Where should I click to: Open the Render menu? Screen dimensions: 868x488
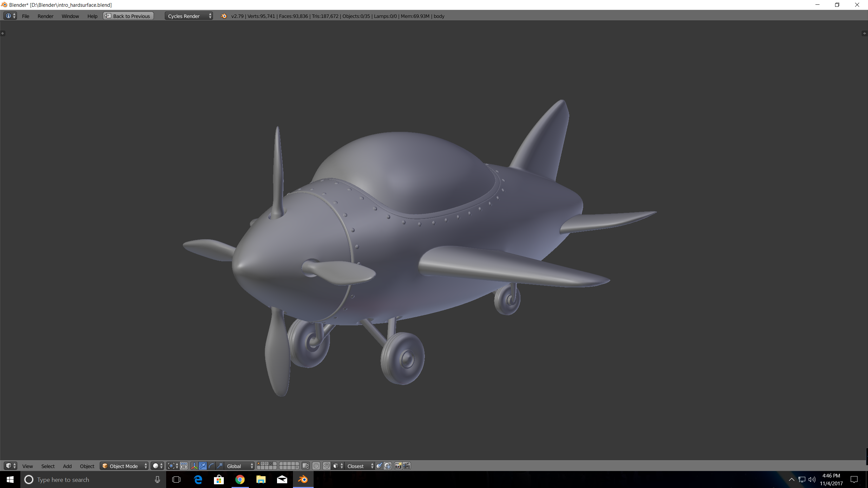45,16
